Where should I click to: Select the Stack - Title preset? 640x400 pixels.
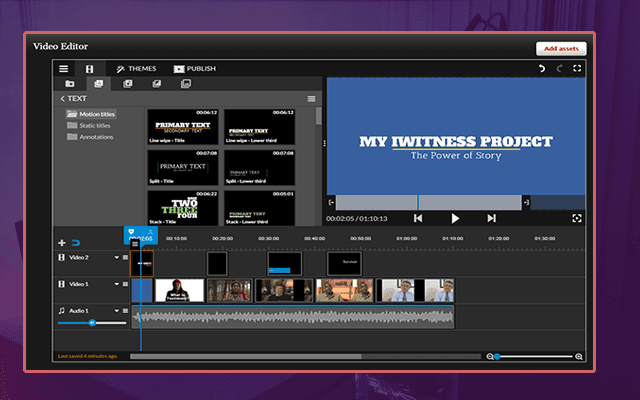coord(183,208)
